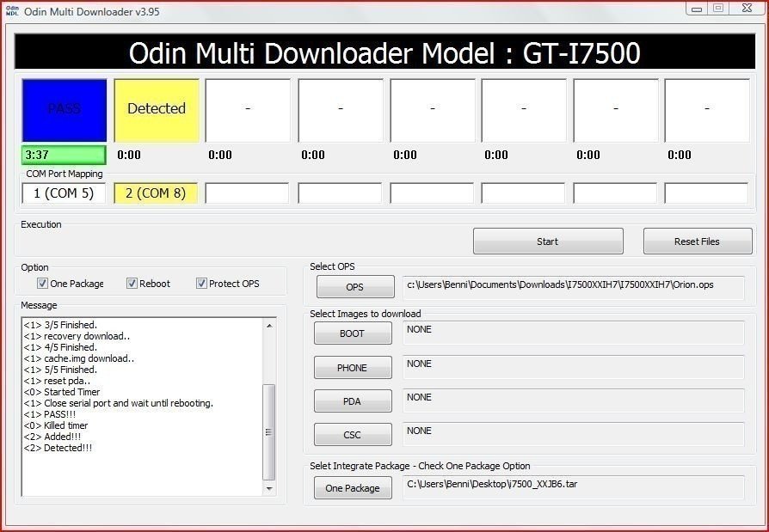Open the OPS file selector

point(355,286)
